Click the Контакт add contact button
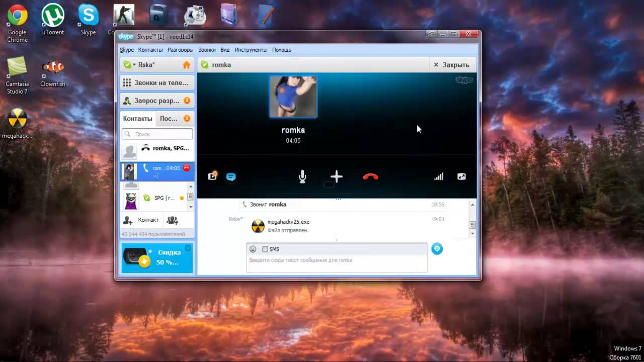644x362 pixels. [x=141, y=220]
